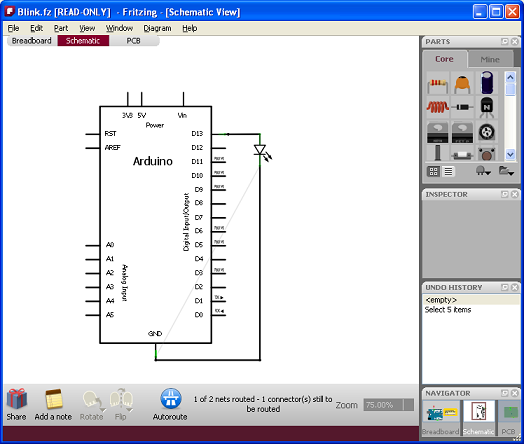This screenshot has height=444, width=524.
Task: Pick the N transistor part
Action: coord(487,108)
